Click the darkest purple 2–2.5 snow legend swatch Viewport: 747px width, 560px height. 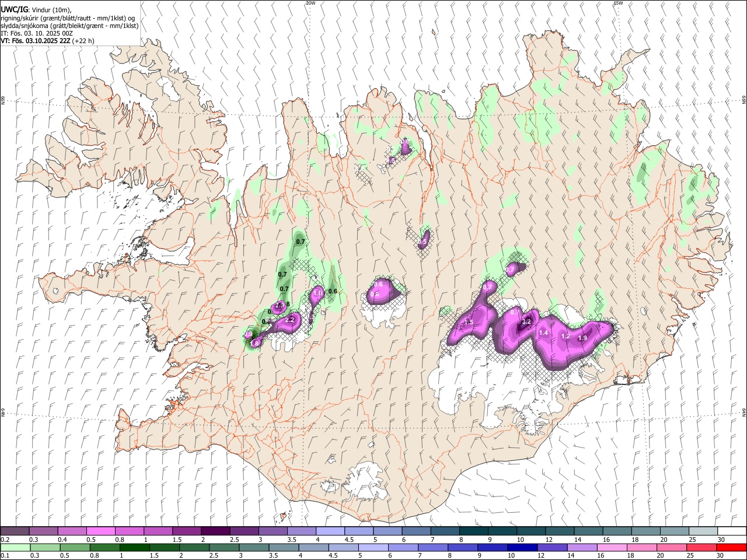coord(215,531)
